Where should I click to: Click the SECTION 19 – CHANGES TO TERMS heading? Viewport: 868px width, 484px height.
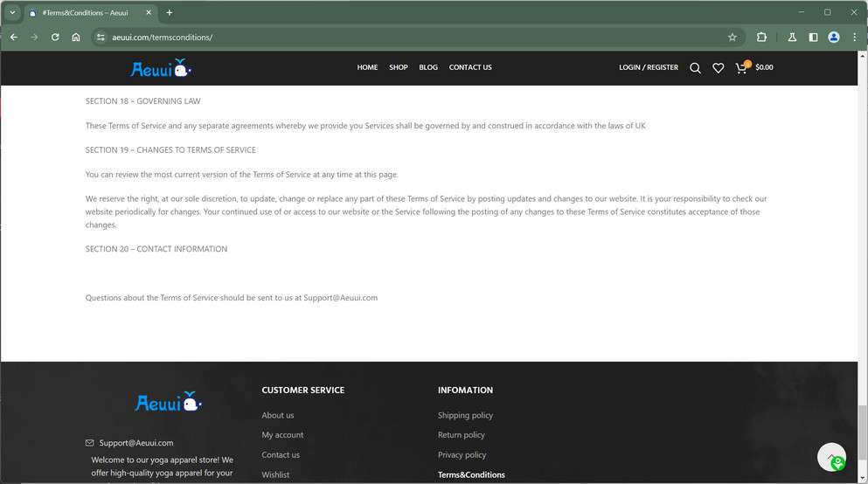(170, 150)
